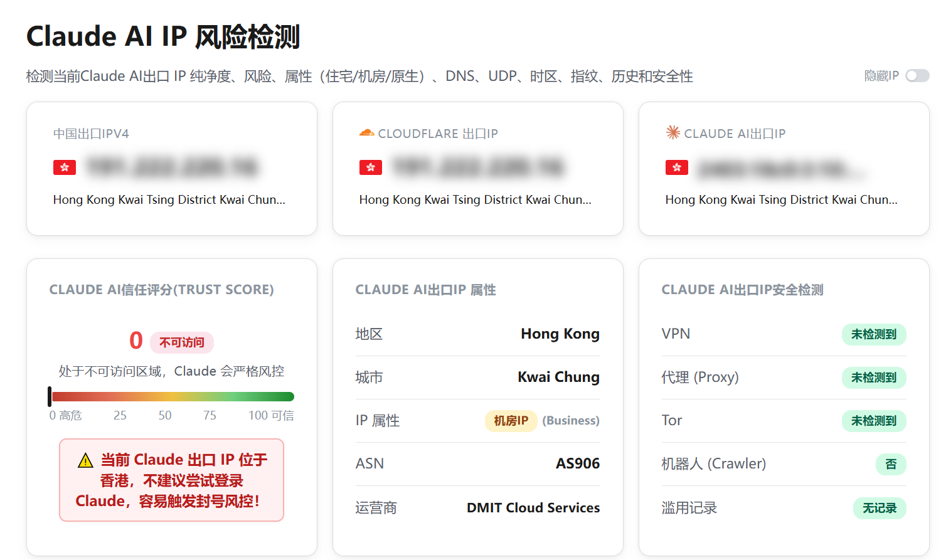The width and height of the screenshot is (941, 560).
Task: Click Hong Kong flag in Claude AI出口IP card
Action: 677,167
